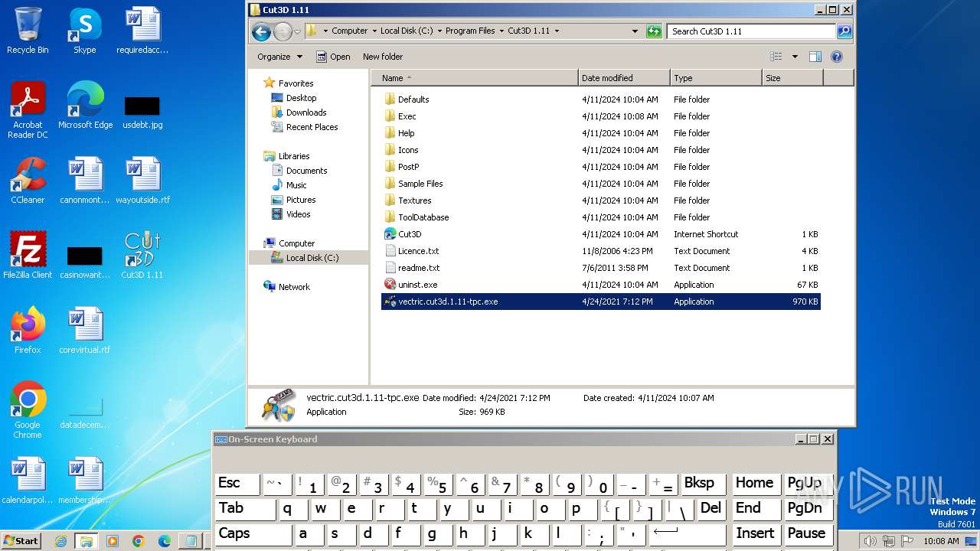Click the Tab key on On-Screen Keyboard
980x551 pixels.
pos(245,509)
